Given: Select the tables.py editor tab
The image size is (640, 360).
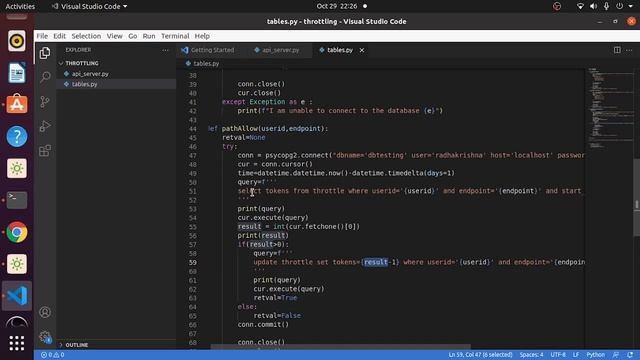Looking at the screenshot, I should [340, 50].
